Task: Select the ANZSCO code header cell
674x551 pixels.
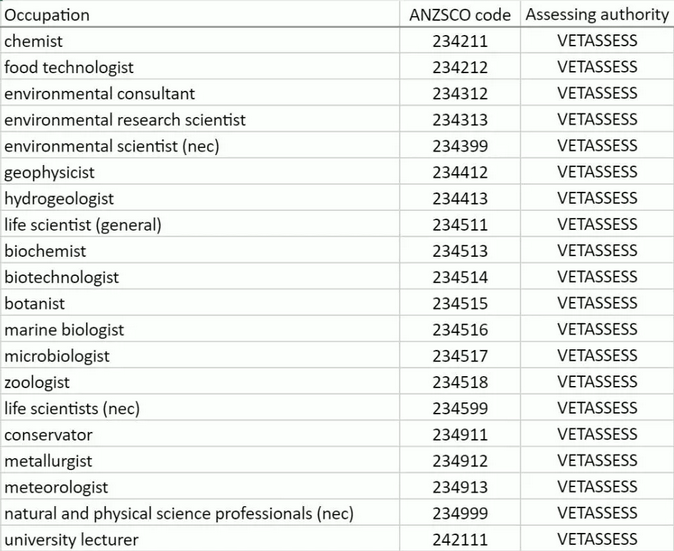Action: coord(460,15)
